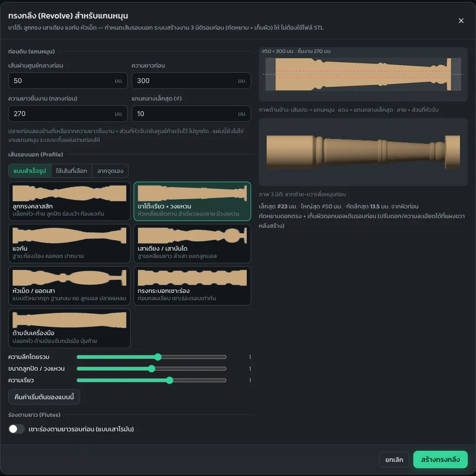
Task: Click the สร้างทรงกลึง create button
Action: click(x=440, y=459)
